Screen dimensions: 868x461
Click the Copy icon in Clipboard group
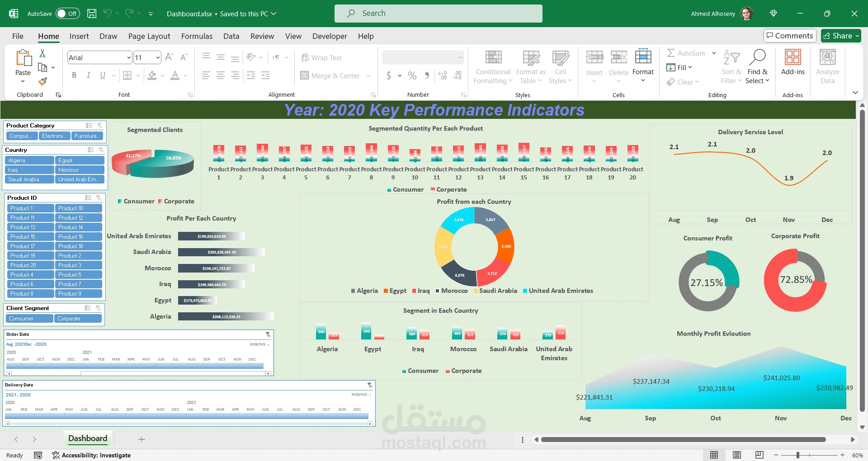(x=42, y=67)
